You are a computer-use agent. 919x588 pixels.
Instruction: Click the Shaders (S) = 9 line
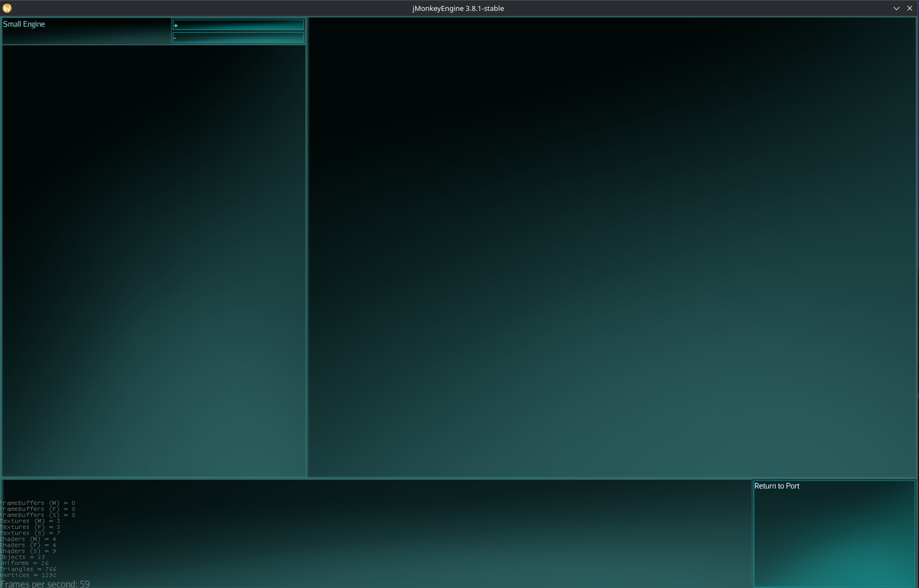click(x=28, y=551)
